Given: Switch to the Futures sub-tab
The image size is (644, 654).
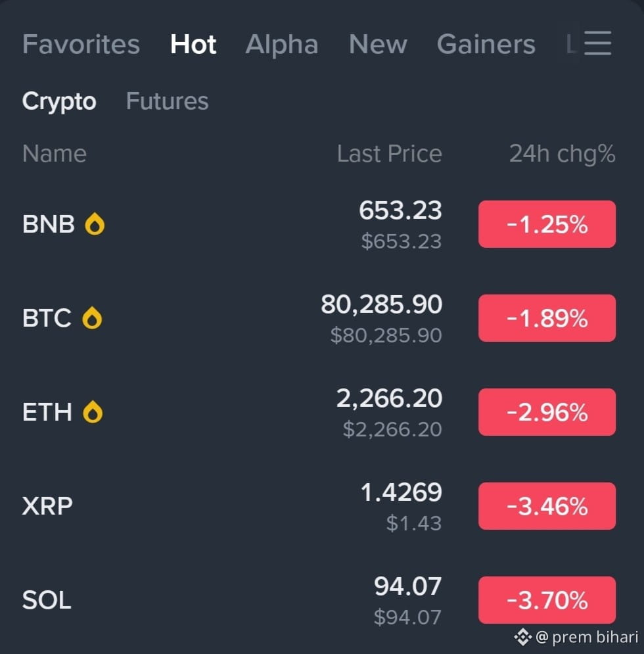Looking at the screenshot, I should [168, 101].
